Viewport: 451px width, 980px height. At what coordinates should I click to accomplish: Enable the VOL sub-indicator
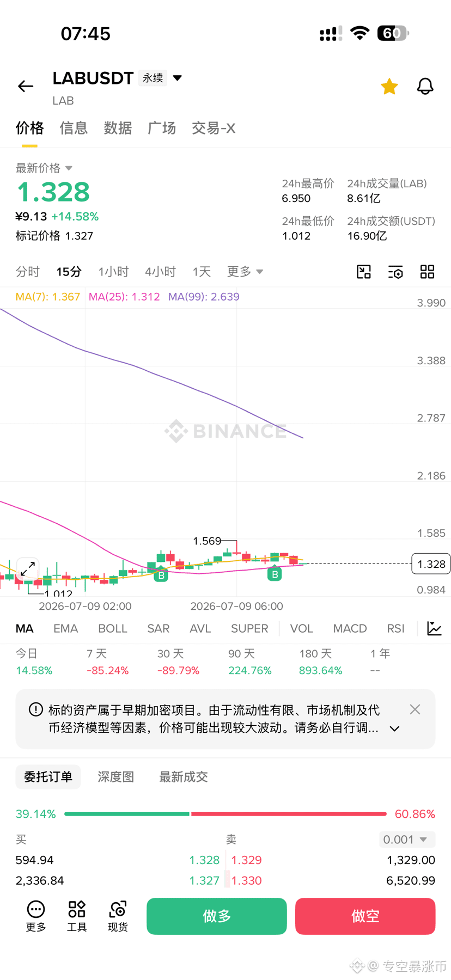click(302, 628)
